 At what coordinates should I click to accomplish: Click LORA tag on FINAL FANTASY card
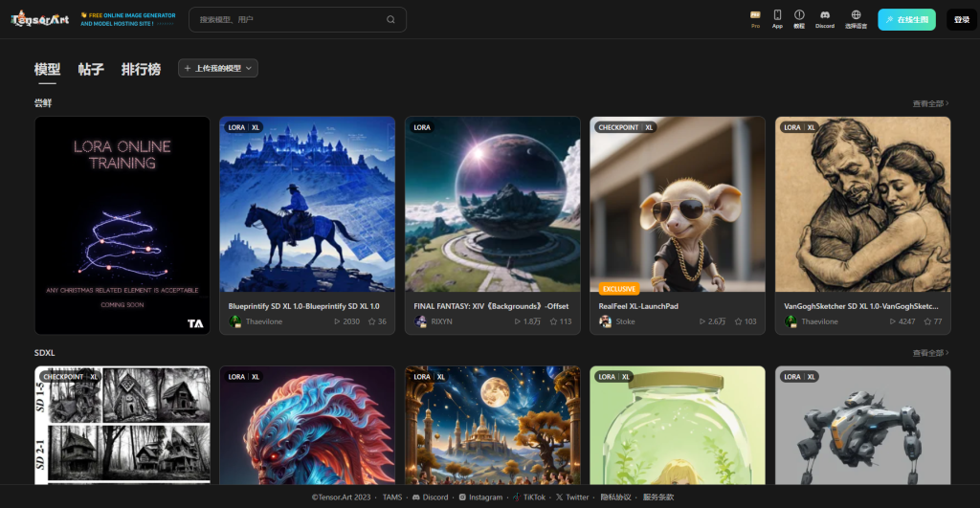tap(422, 127)
